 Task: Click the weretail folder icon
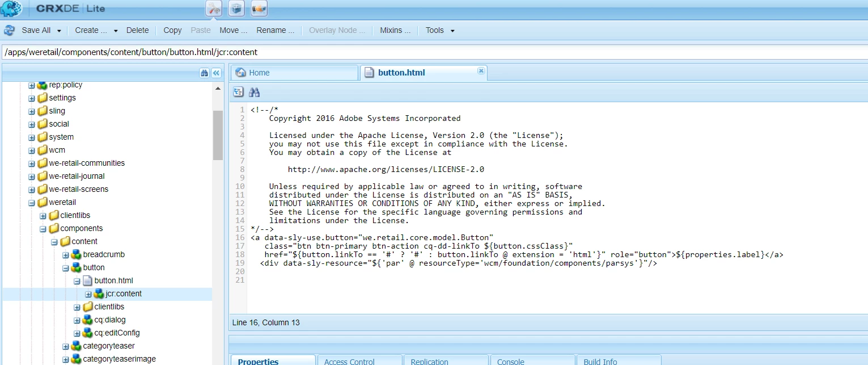pyautogui.click(x=43, y=202)
